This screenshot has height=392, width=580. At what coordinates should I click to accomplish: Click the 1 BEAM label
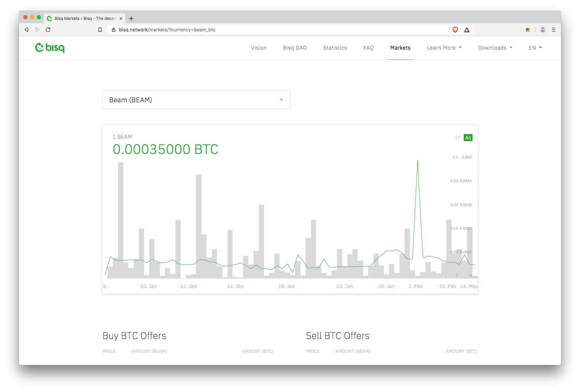[122, 137]
